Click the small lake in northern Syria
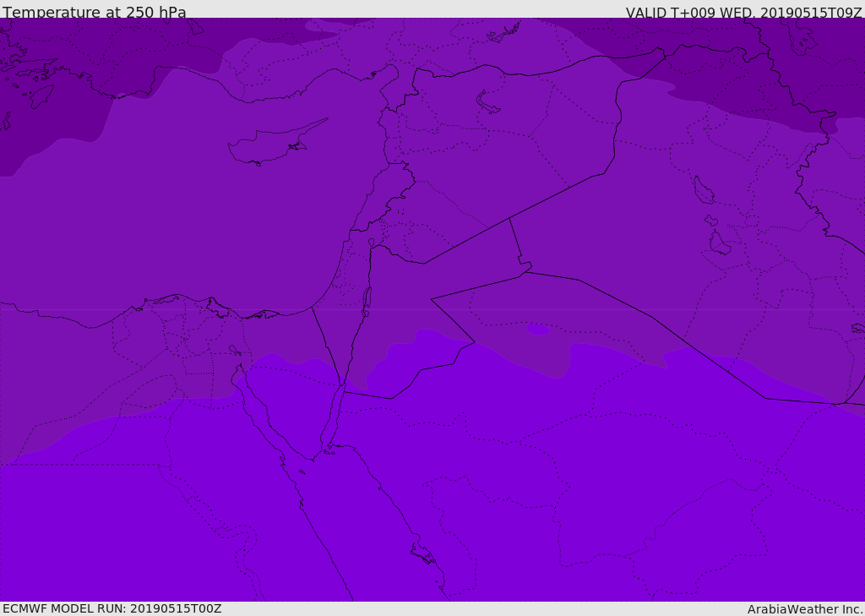Image resolution: width=865 pixels, height=616 pixels. point(488,102)
